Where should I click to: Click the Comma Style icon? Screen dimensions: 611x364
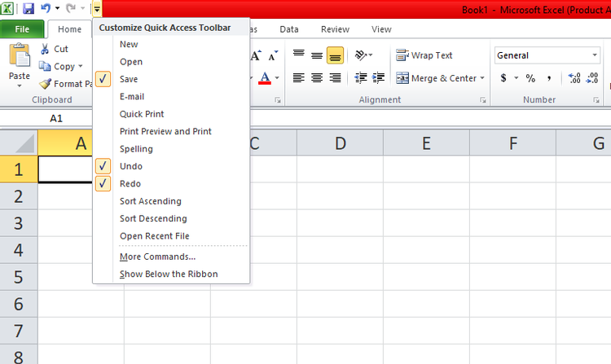pos(549,78)
